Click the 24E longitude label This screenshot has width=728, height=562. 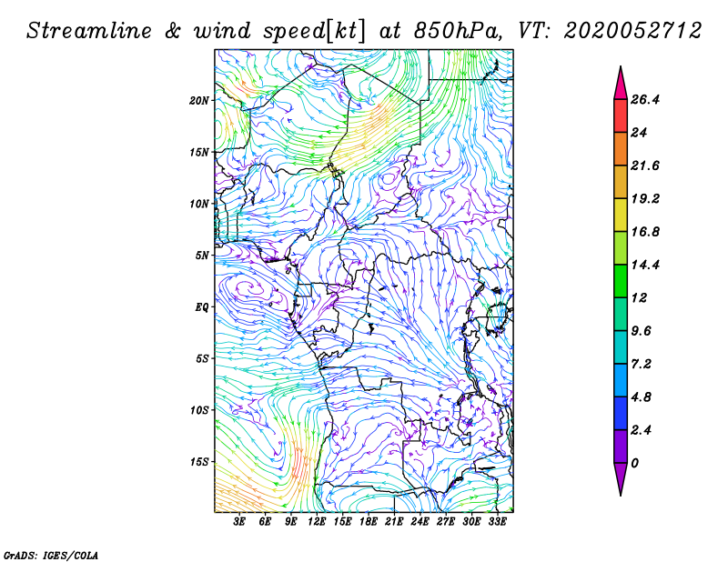click(x=420, y=522)
